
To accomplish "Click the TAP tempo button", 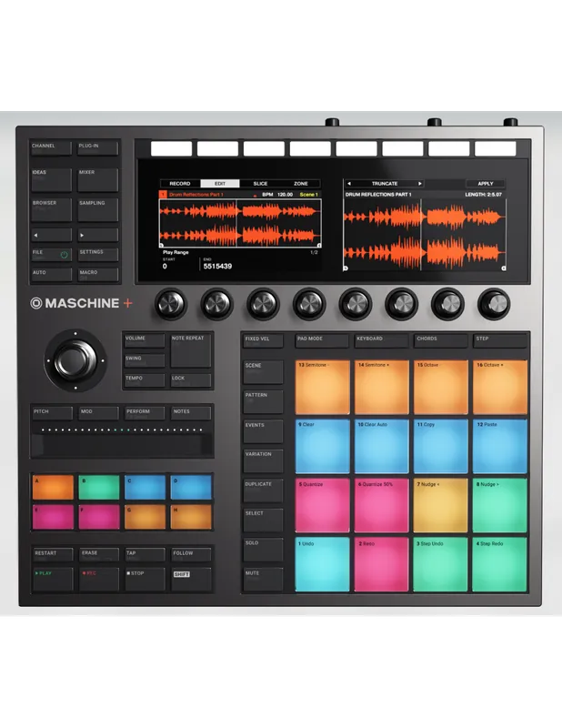I will click(145, 555).
